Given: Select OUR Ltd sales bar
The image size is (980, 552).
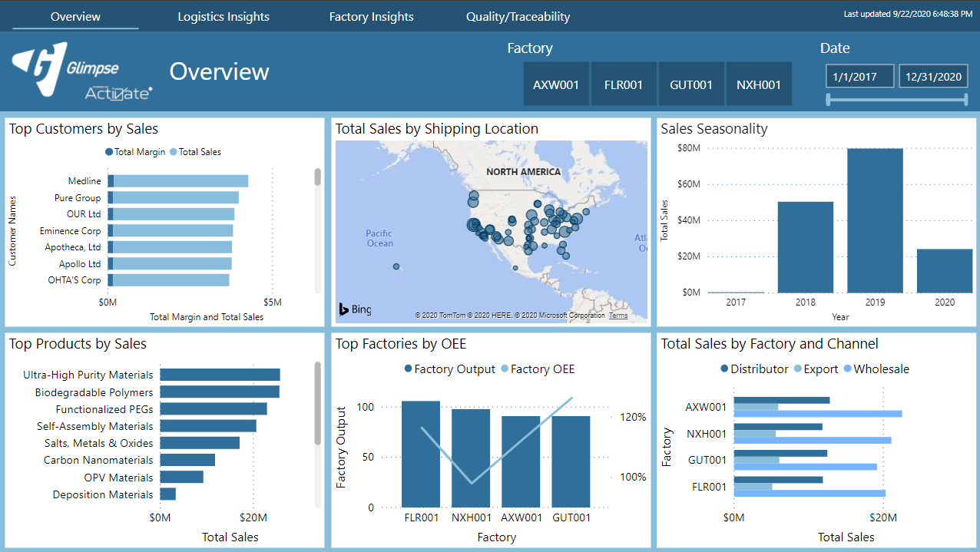Looking at the screenshot, I should coord(174,214).
